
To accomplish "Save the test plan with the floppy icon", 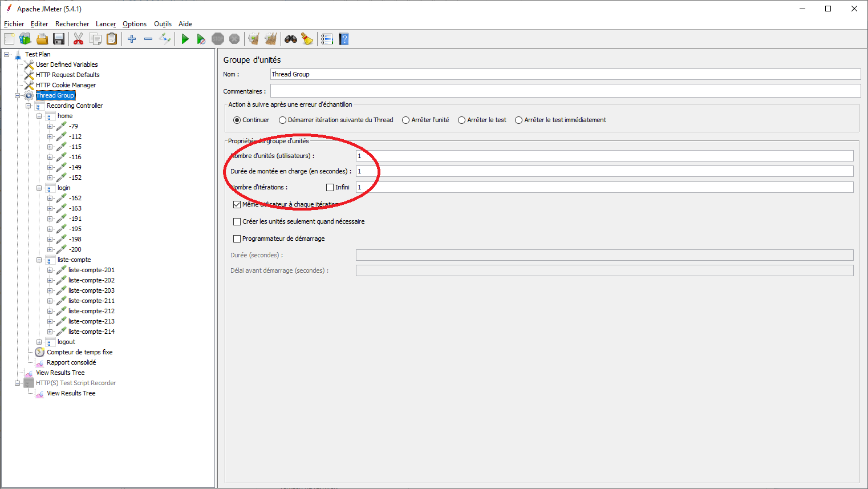I will point(58,39).
